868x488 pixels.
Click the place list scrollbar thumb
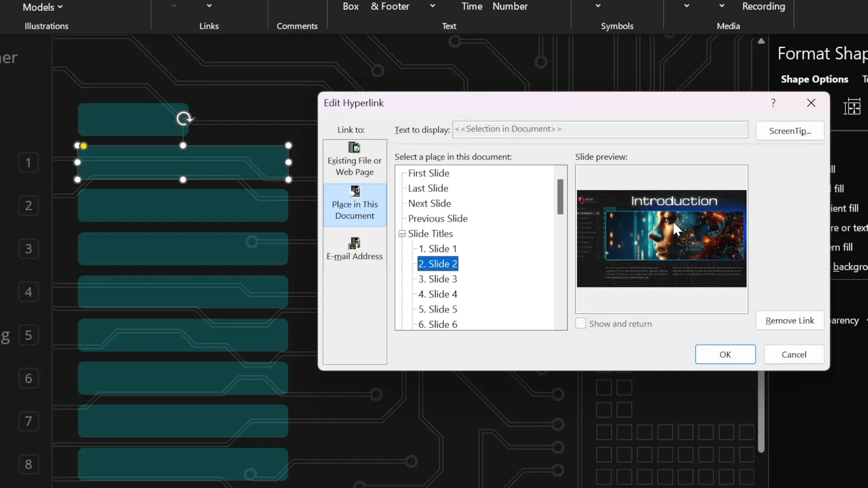pos(560,197)
